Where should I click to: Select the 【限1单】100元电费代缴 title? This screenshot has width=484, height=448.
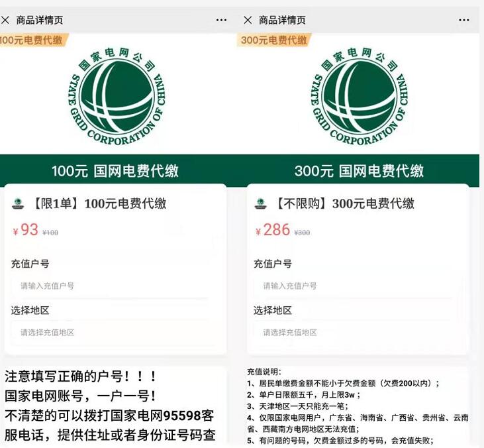click(99, 203)
